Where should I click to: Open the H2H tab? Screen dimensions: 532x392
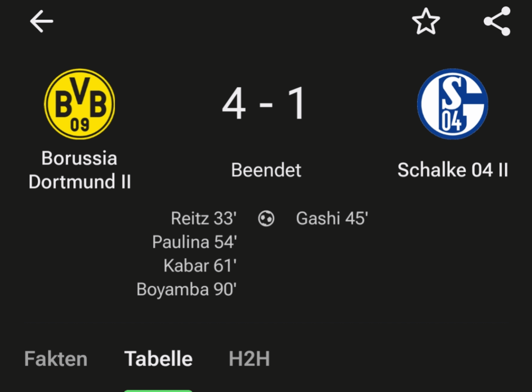tap(249, 359)
